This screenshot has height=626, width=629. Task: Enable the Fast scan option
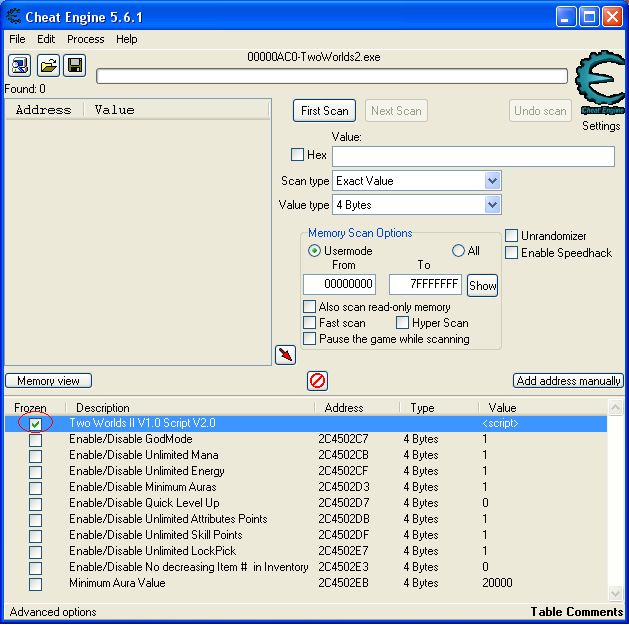(x=309, y=323)
